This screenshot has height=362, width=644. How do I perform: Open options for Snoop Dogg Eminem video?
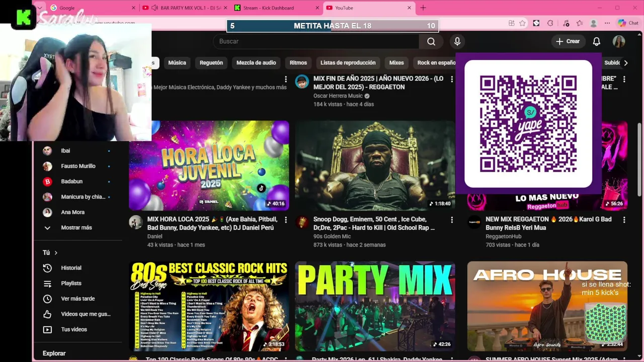[452, 220]
